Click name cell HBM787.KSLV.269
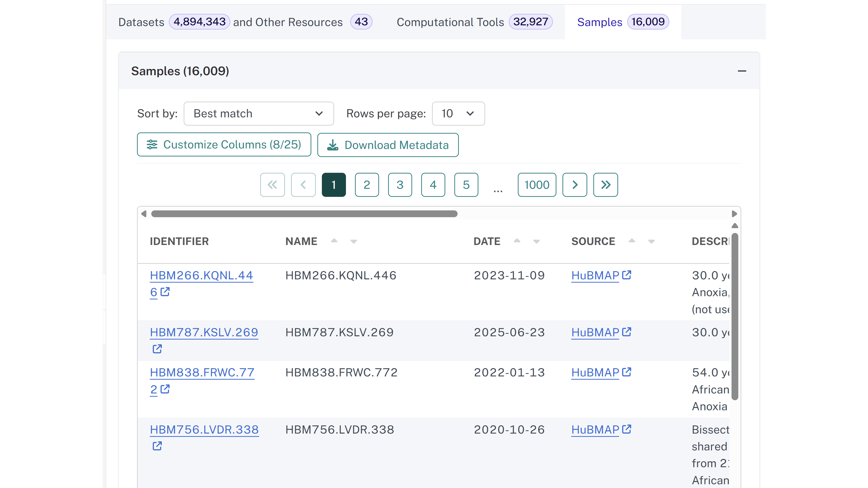Viewport: 868px width, 488px height. (339, 332)
